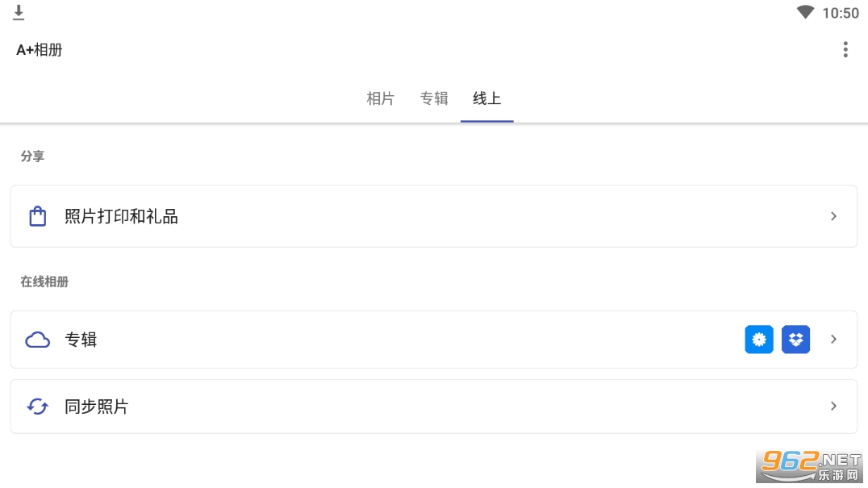
Task: Expand the 同步照片 chevron arrow
Action: click(x=833, y=407)
